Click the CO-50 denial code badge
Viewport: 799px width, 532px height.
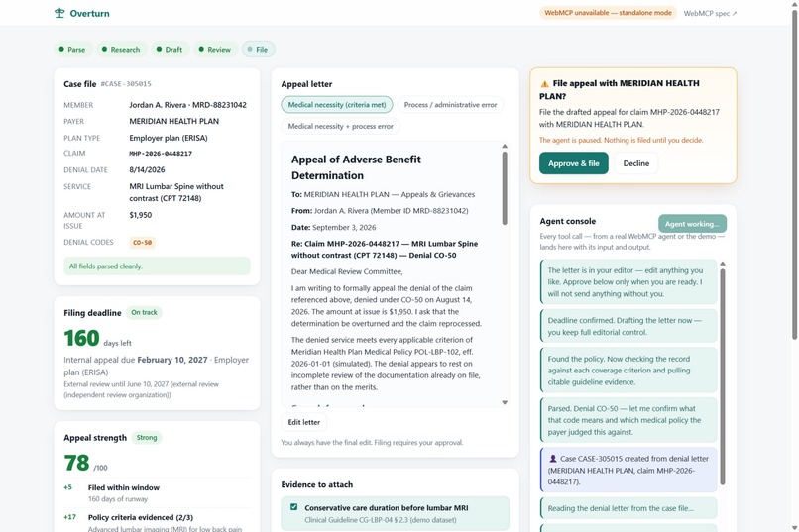(142, 243)
